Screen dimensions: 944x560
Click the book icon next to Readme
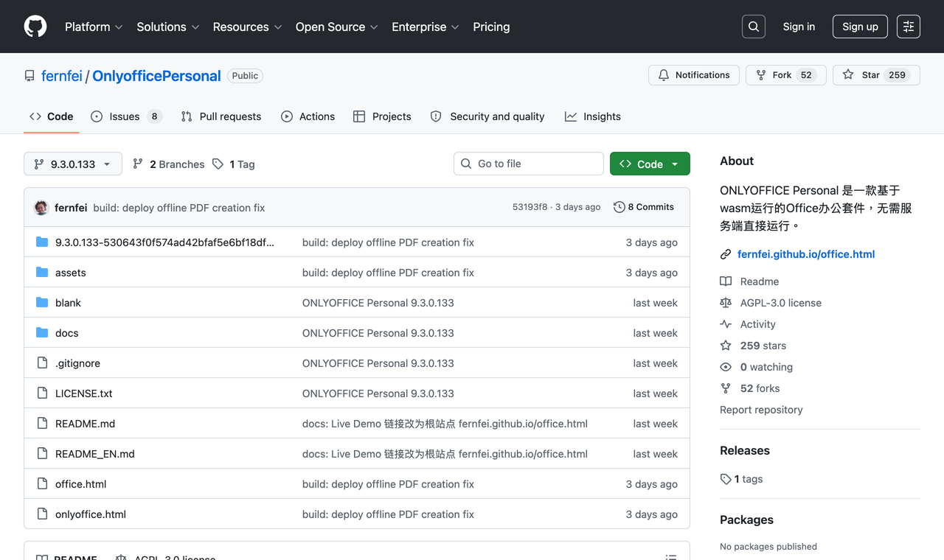pos(726,281)
